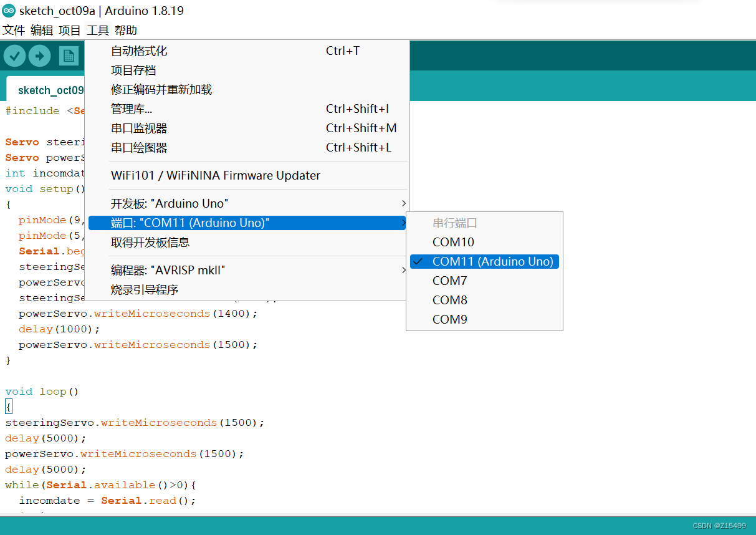This screenshot has width=756, height=535.
Task: Select COM8 serial port
Action: (x=484, y=301)
